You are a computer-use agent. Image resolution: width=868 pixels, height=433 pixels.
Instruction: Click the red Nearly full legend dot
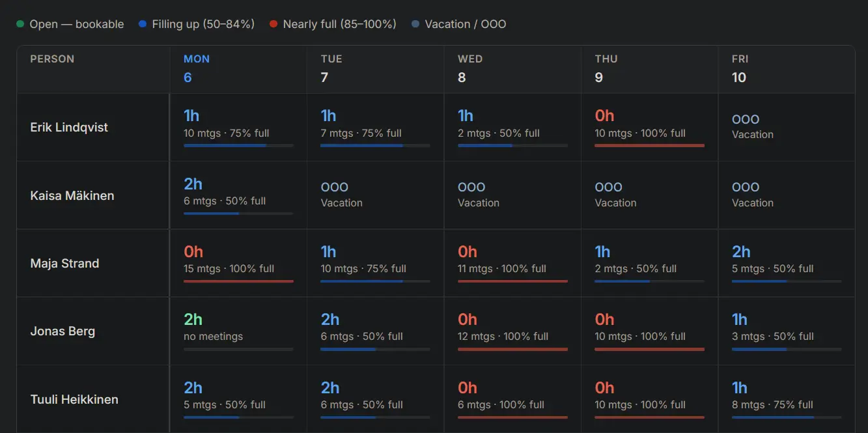(x=273, y=23)
